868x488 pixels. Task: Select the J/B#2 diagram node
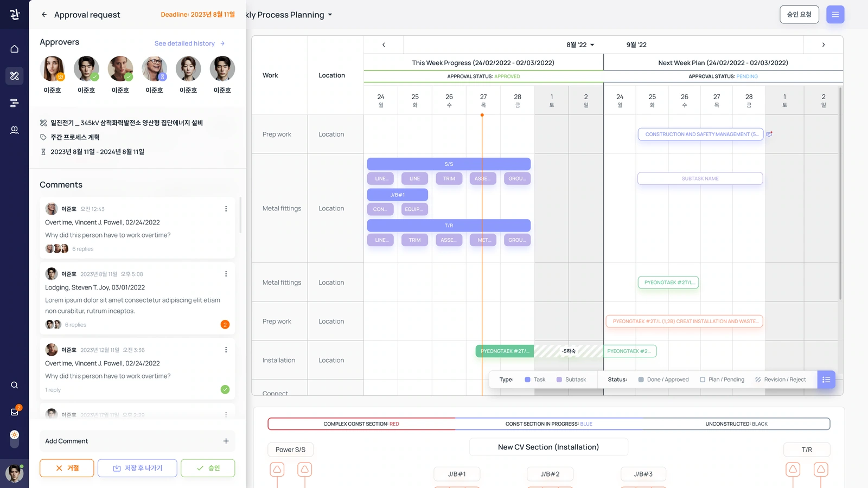pos(550,474)
